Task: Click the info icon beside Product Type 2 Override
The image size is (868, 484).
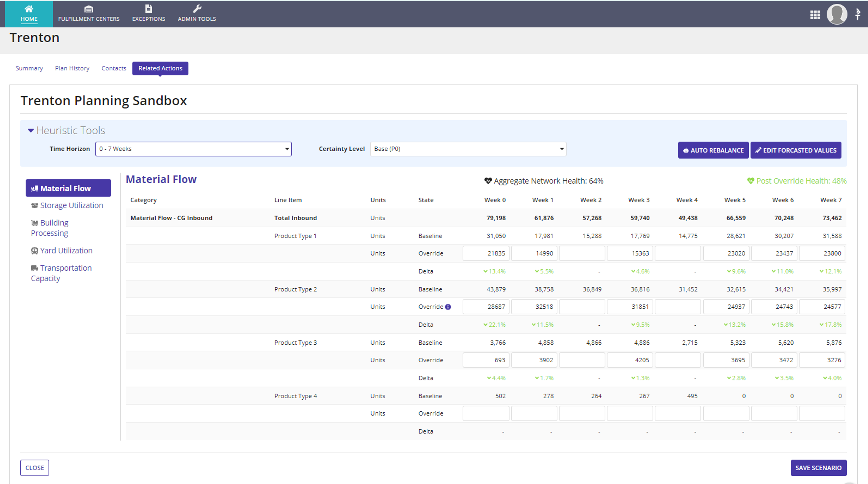Action: coord(448,307)
